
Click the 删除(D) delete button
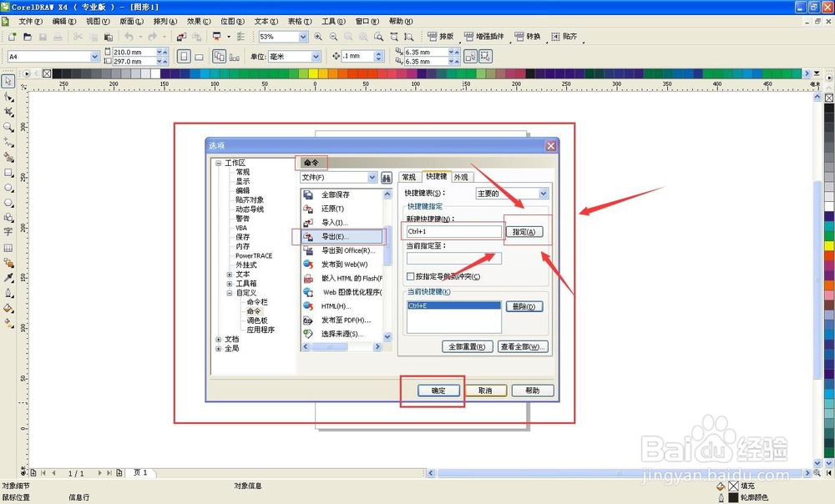(524, 306)
